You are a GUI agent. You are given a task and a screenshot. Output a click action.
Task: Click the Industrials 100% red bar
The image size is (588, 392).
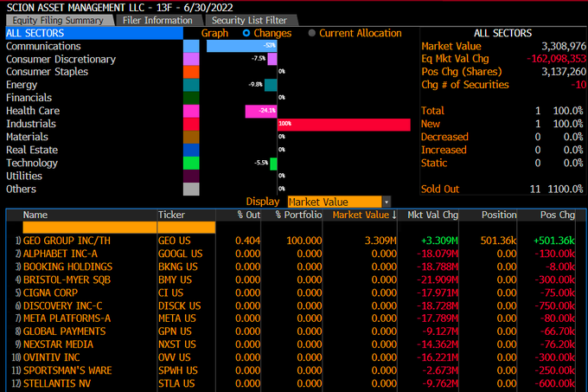coord(344,124)
